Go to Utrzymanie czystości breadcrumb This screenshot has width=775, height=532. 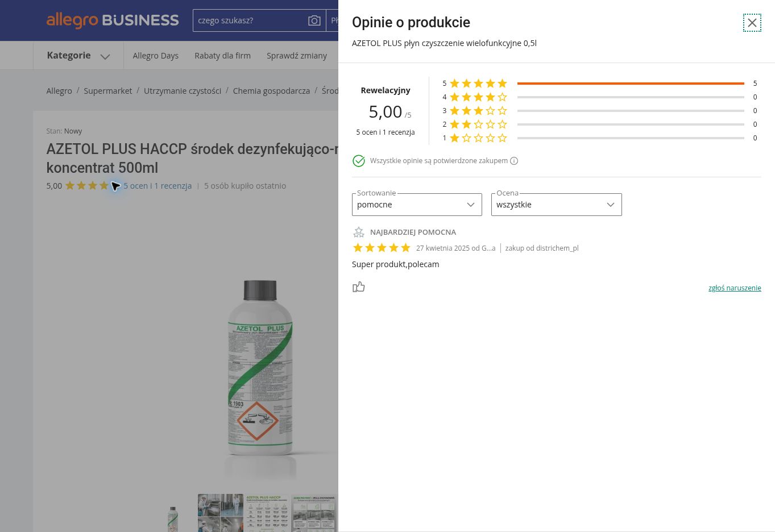tap(183, 91)
